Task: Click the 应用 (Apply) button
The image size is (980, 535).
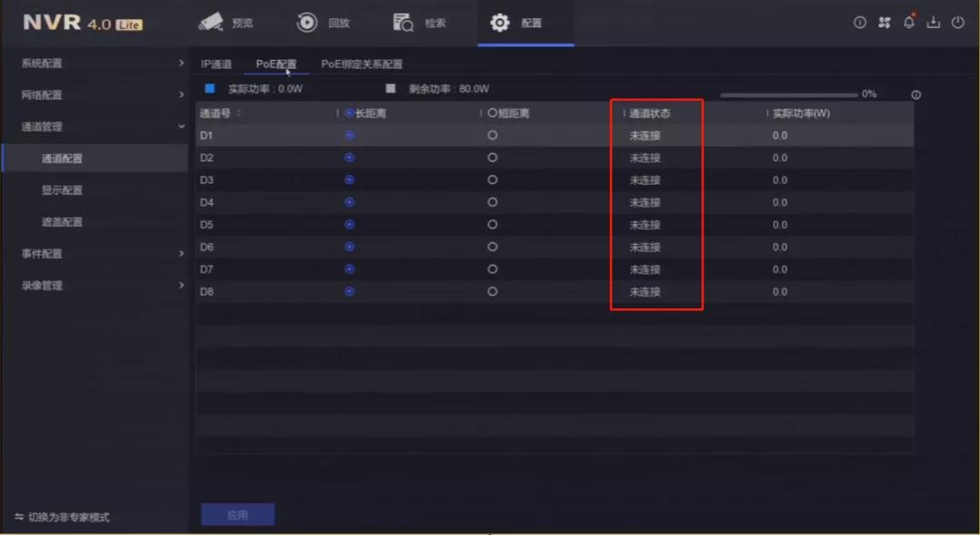Action: (x=237, y=513)
